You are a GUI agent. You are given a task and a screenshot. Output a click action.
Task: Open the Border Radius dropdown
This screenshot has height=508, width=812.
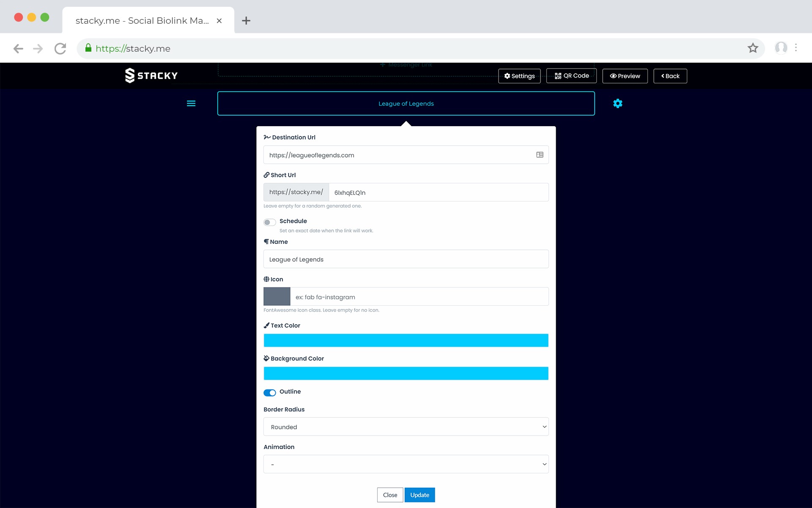point(406,427)
